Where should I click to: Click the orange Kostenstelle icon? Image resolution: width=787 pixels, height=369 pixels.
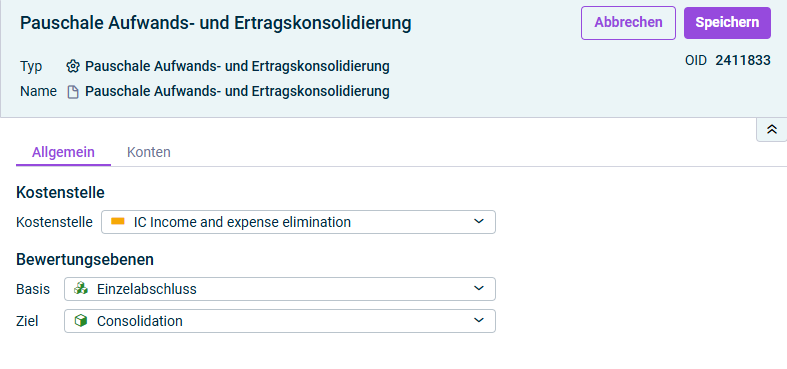(118, 221)
